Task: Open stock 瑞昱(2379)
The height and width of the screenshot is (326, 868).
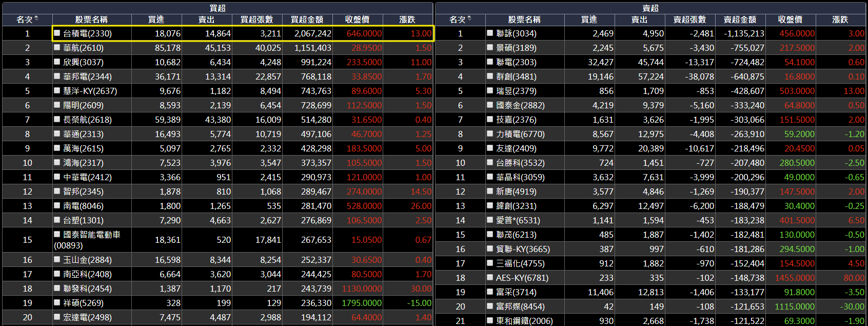Action: [x=516, y=91]
